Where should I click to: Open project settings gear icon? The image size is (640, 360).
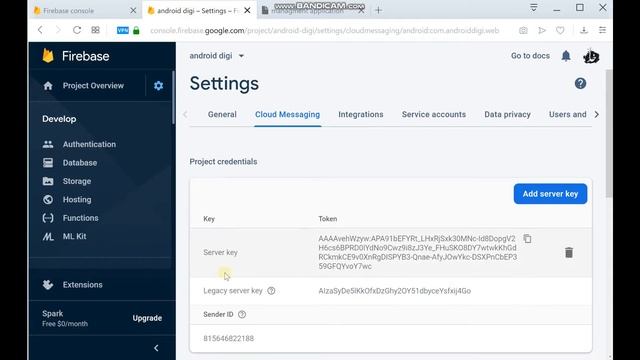158,85
